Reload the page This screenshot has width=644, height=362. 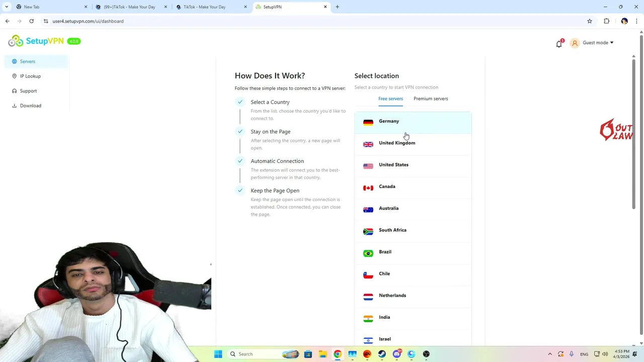pyautogui.click(x=31, y=21)
